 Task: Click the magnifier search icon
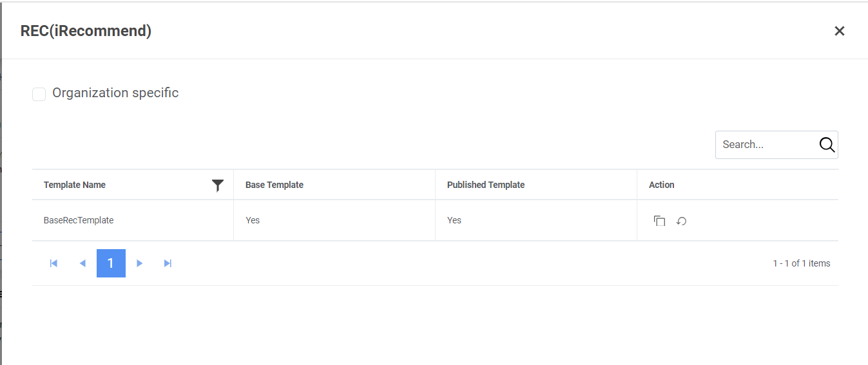[827, 145]
